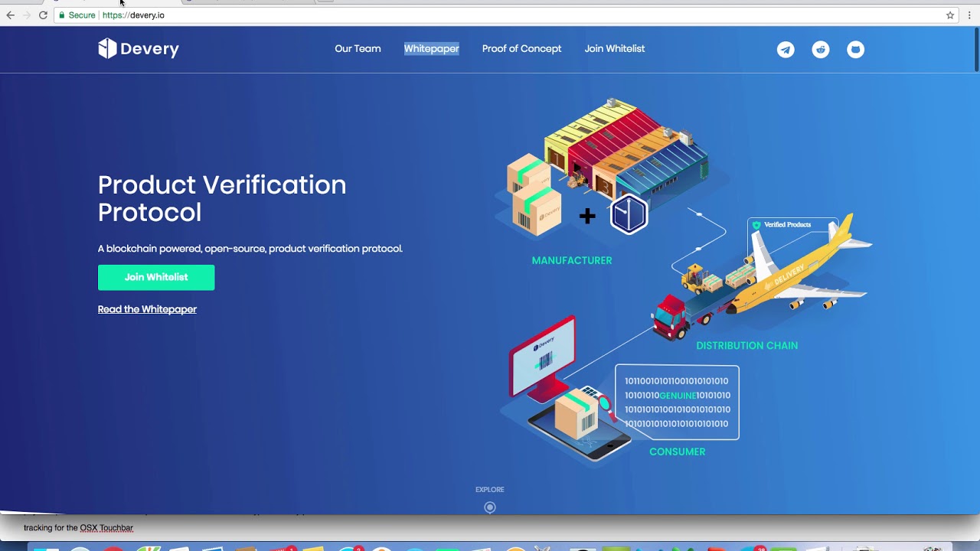
Task: Open Devery's Telegram channel icon
Action: 786,50
